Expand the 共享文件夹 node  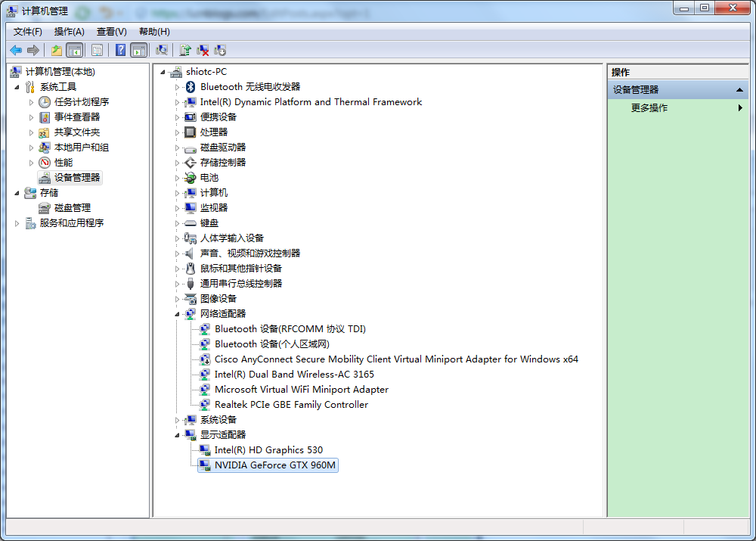pyautogui.click(x=31, y=132)
